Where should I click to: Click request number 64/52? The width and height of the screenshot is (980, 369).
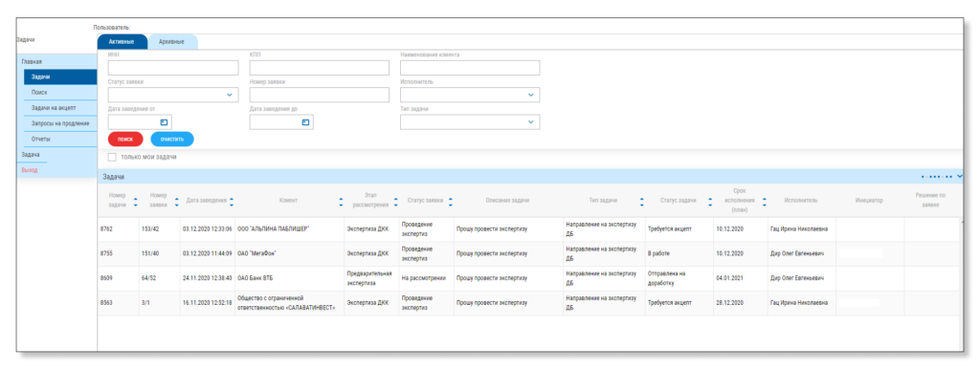point(148,278)
